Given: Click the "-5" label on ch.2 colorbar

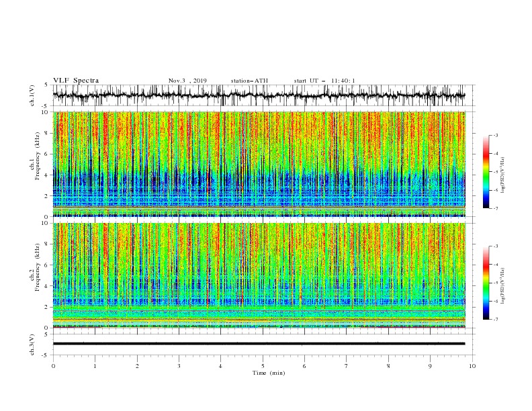Looking at the screenshot, I should pos(495,283).
